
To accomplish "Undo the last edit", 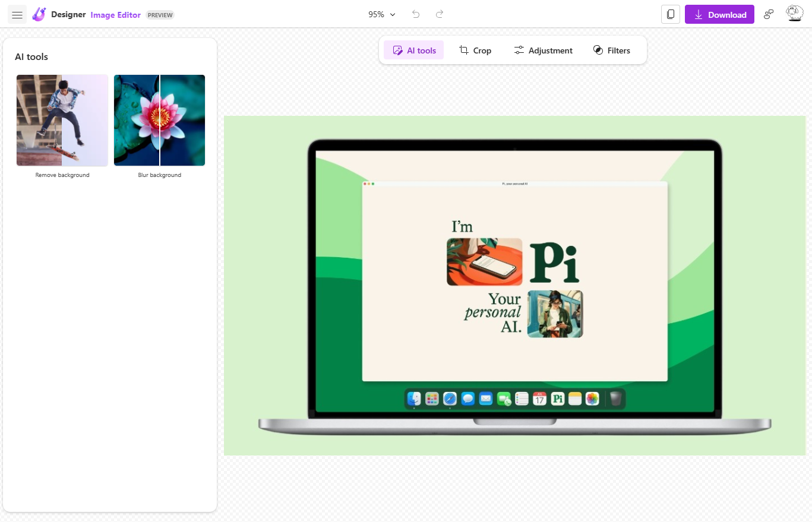I will 416,14.
